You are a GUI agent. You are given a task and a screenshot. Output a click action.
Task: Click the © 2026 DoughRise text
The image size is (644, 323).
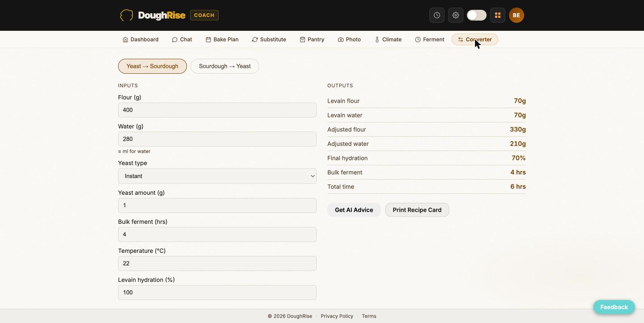click(290, 316)
